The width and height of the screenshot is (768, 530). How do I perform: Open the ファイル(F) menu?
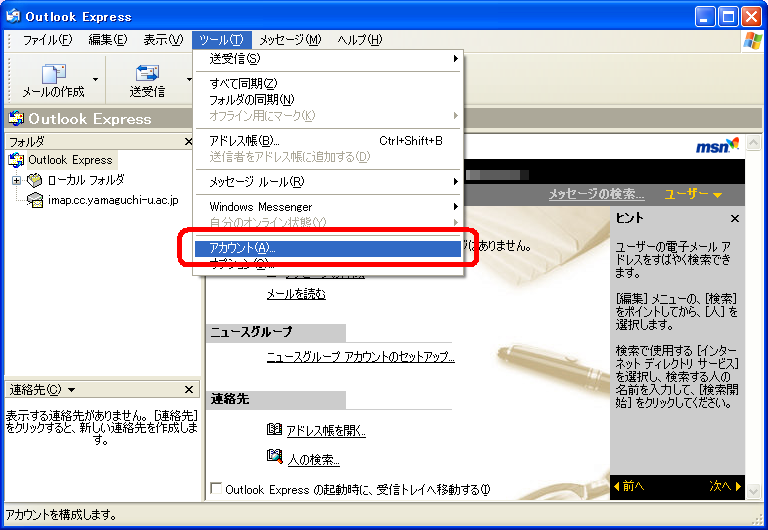[47, 40]
